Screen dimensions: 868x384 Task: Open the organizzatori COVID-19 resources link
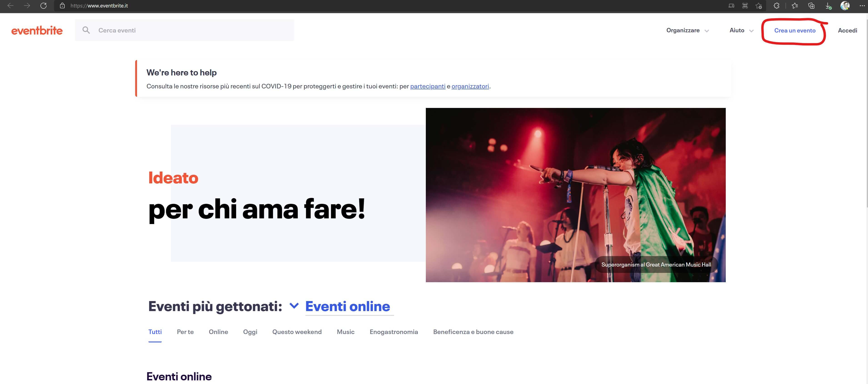(x=470, y=86)
